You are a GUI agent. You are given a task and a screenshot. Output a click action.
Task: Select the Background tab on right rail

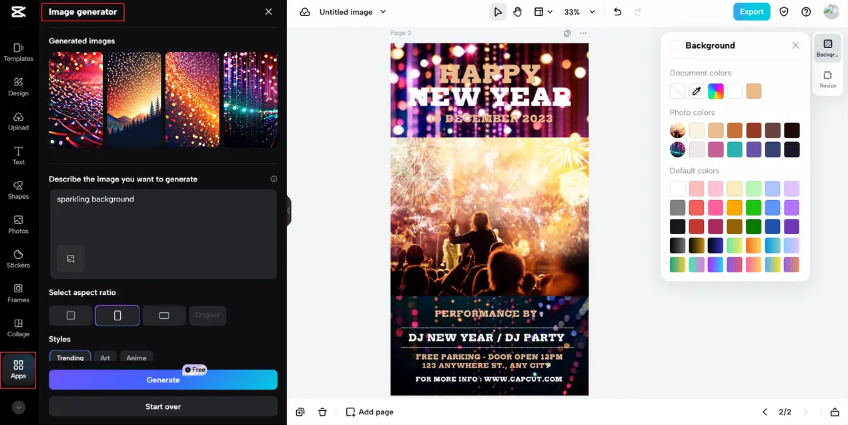click(x=827, y=48)
